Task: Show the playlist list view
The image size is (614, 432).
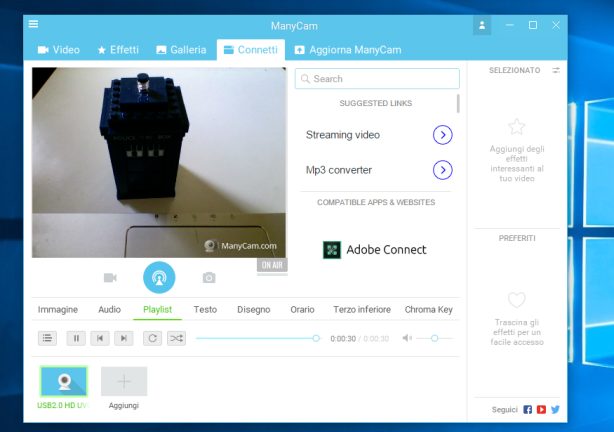Action: 47,338
